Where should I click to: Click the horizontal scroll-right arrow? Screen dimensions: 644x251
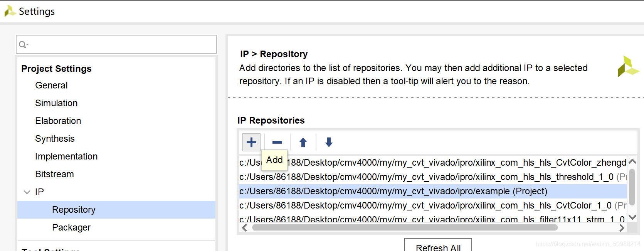coord(622,228)
